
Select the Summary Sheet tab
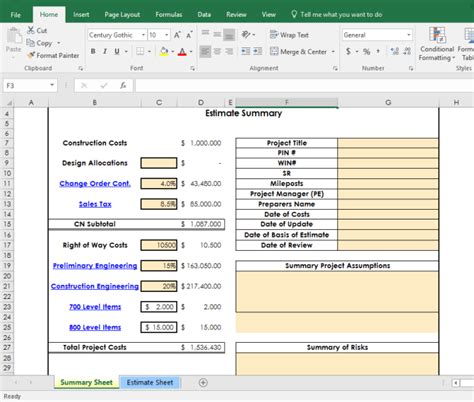point(87,382)
